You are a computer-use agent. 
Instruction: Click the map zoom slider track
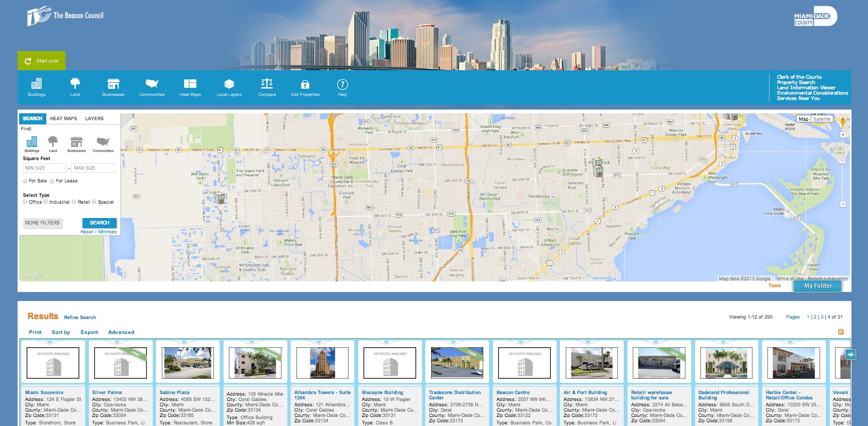[x=843, y=169]
